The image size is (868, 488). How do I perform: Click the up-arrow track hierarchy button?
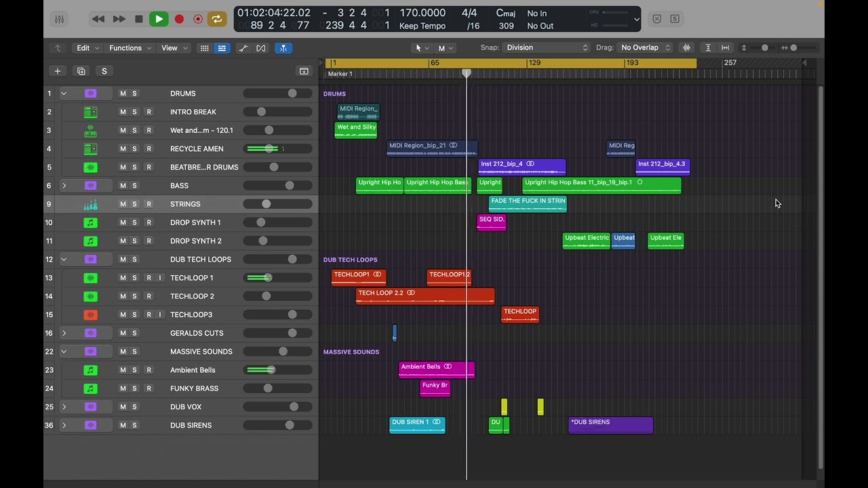click(58, 48)
